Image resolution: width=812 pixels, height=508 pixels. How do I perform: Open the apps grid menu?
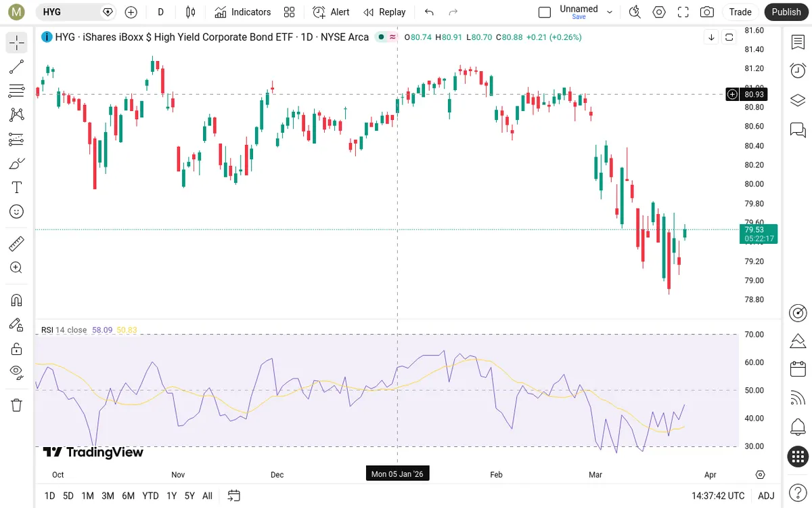coord(798,457)
